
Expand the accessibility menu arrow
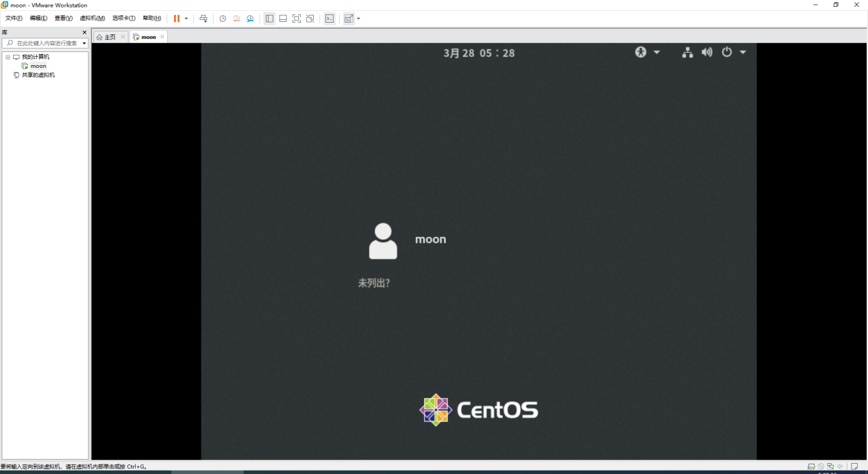(x=657, y=52)
